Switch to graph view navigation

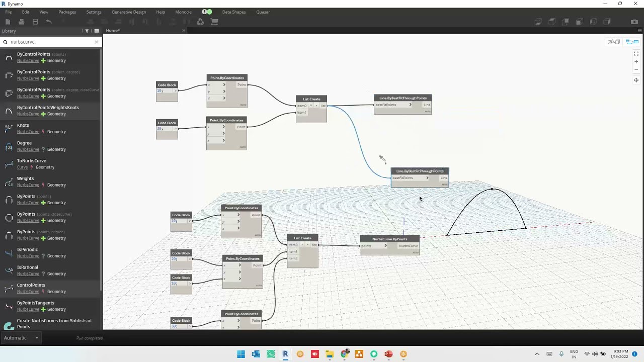pyautogui.click(x=633, y=42)
